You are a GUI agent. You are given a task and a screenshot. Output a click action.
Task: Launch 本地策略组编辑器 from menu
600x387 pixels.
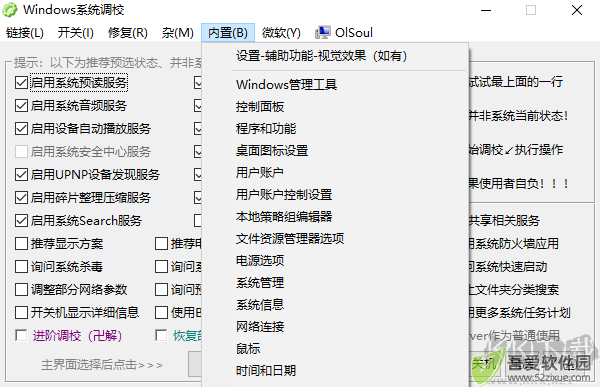pyautogui.click(x=335, y=217)
